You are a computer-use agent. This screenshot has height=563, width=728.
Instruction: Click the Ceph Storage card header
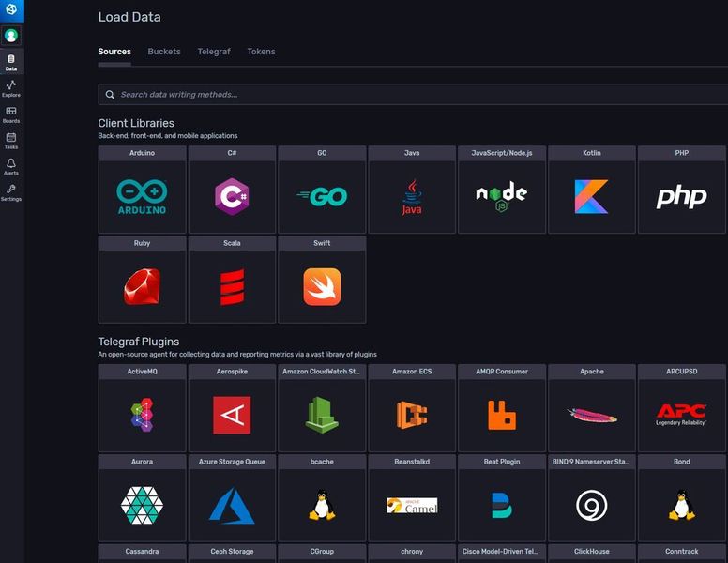point(232,552)
